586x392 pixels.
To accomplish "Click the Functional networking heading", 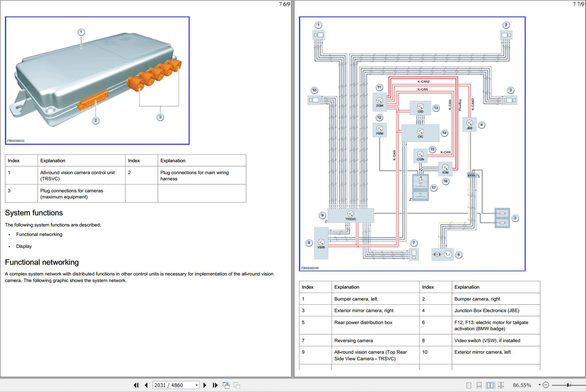I will tap(42, 262).
